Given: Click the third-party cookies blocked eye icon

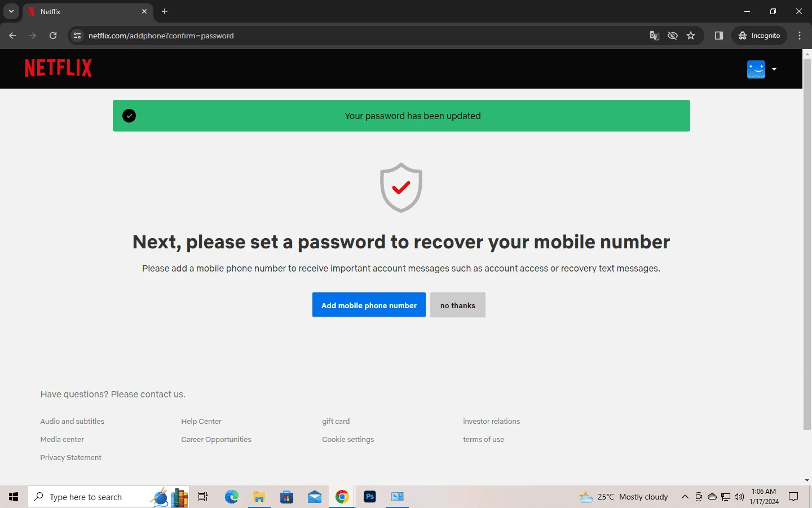Looking at the screenshot, I should (673, 36).
